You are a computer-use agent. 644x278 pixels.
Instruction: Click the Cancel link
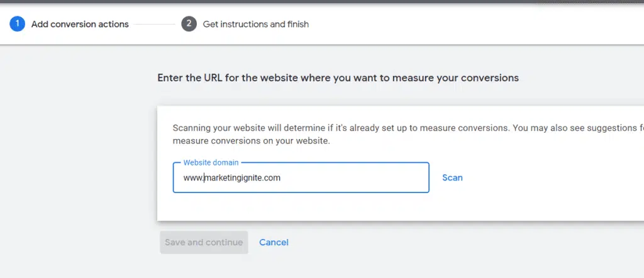[x=274, y=242]
